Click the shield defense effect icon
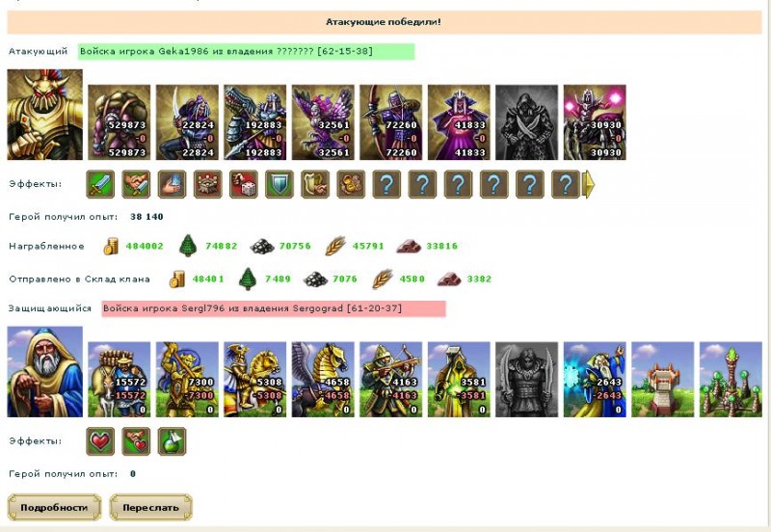 tap(279, 184)
